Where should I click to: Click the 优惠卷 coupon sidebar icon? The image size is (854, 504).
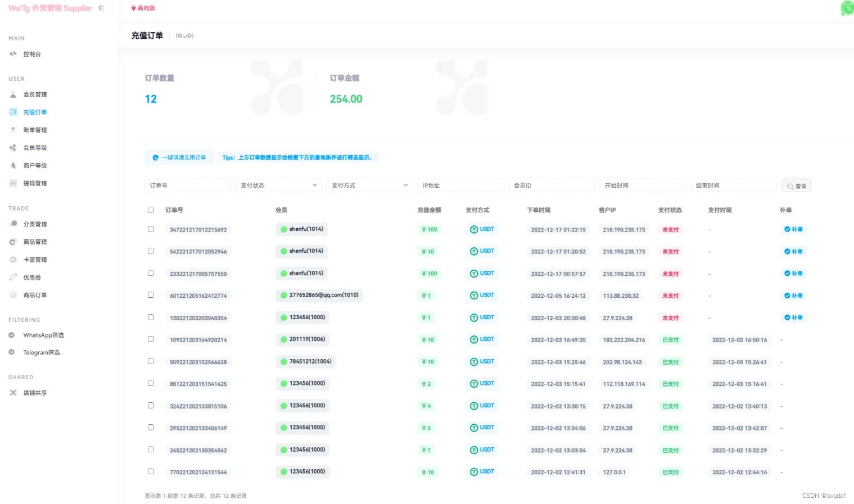click(x=13, y=277)
